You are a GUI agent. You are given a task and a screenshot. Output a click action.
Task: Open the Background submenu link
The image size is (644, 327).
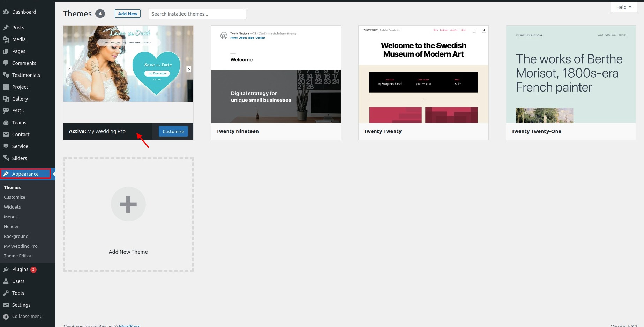point(16,237)
